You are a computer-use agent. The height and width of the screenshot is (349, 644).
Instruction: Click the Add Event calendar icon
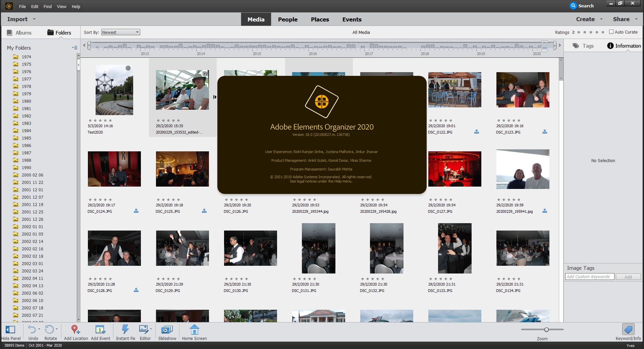[x=100, y=330]
